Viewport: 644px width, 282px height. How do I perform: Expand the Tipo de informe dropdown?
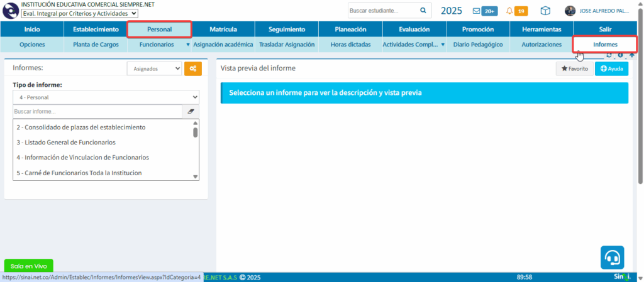tap(106, 97)
